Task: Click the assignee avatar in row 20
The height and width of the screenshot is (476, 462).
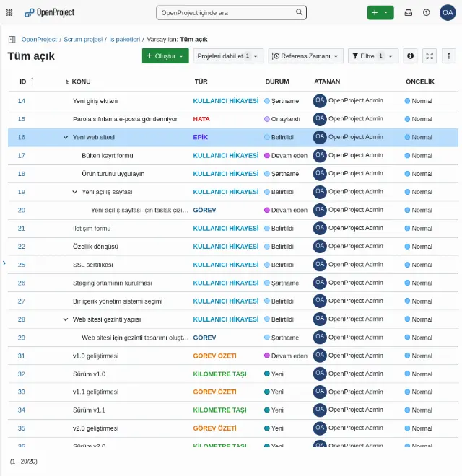Action: pos(320,210)
